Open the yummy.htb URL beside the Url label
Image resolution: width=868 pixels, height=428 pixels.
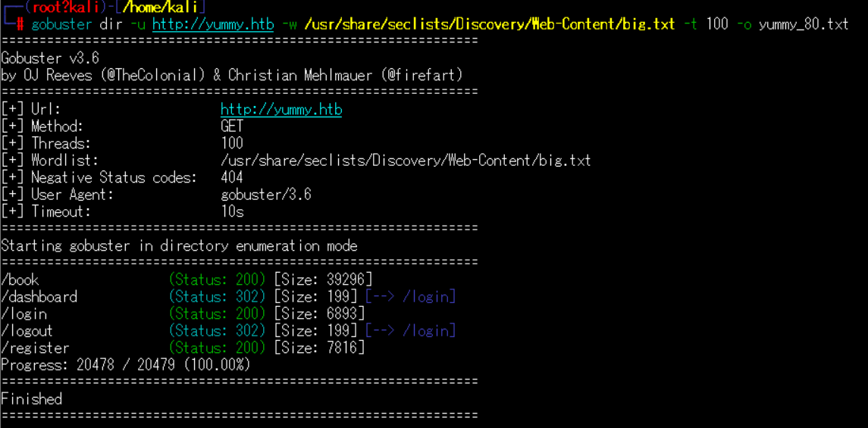pyautogui.click(x=281, y=110)
